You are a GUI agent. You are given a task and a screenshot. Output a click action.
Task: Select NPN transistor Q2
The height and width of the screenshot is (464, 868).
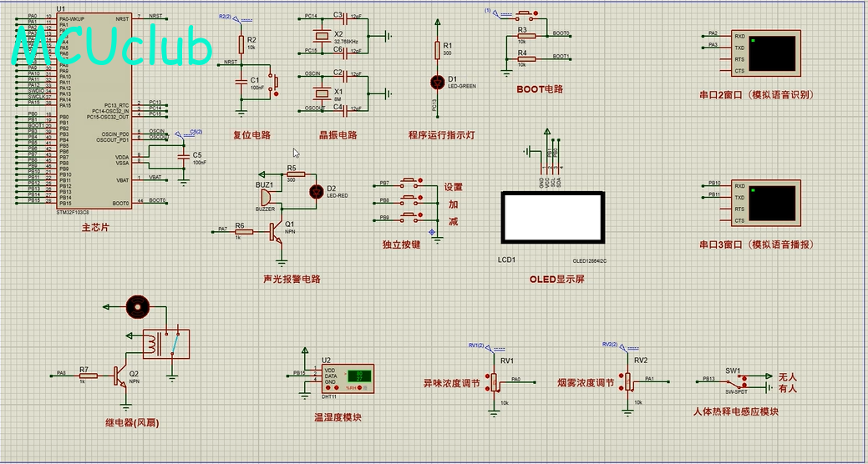coord(121,376)
